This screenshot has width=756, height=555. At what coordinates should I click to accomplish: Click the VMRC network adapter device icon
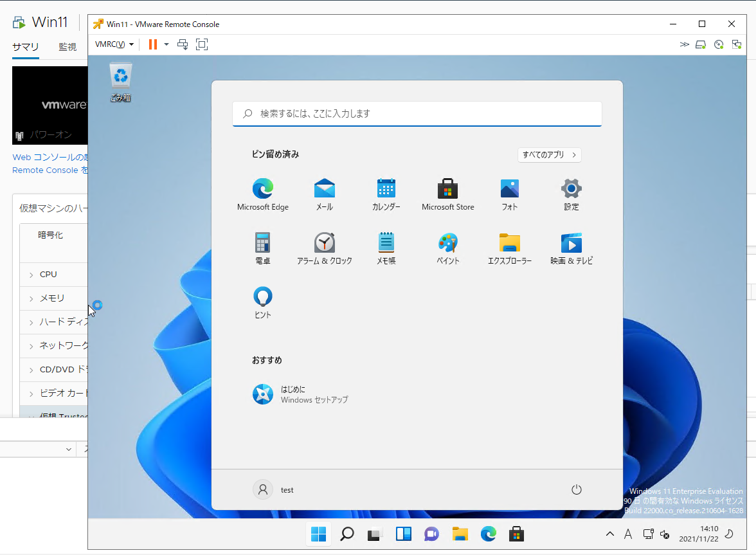737,44
